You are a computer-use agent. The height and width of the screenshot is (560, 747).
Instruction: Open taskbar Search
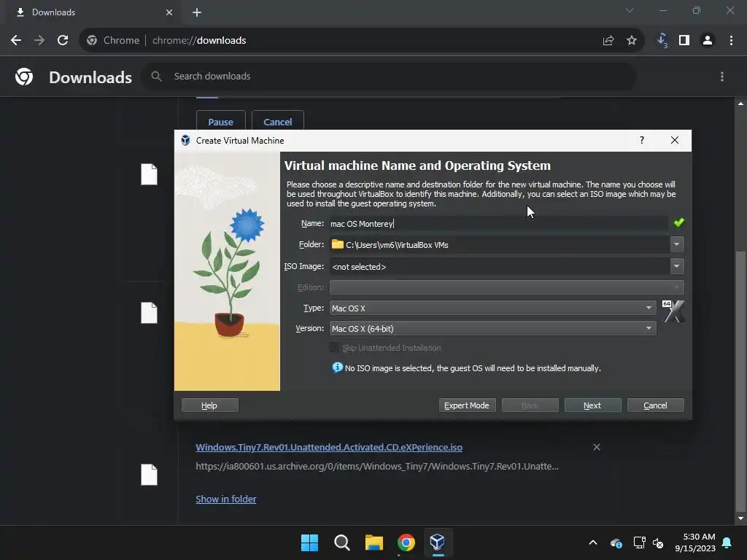pos(342,542)
